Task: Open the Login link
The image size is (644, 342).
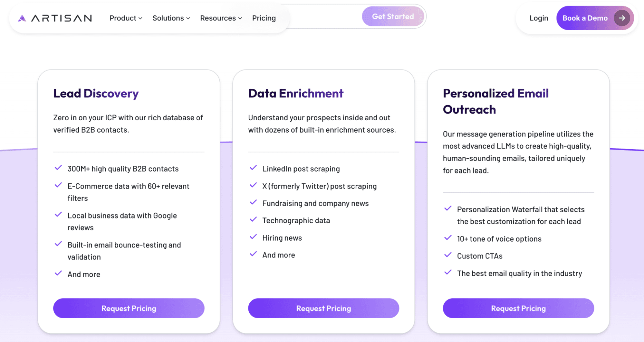Action: click(x=538, y=18)
